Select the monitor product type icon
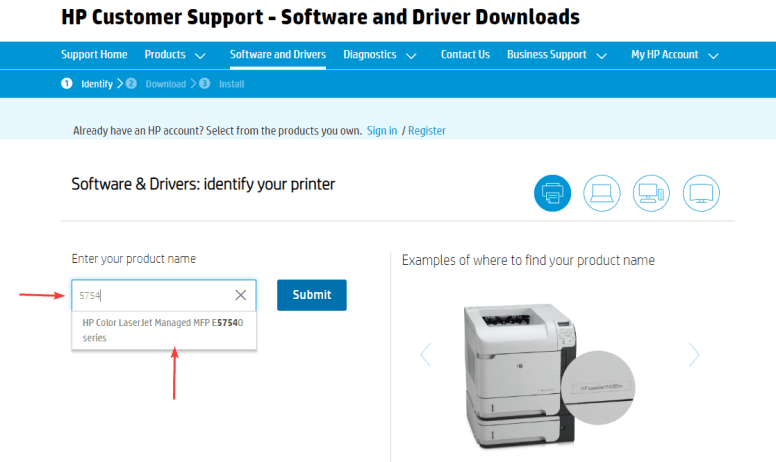The width and height of the screenshot is (776, 462). tap(701, 192)
